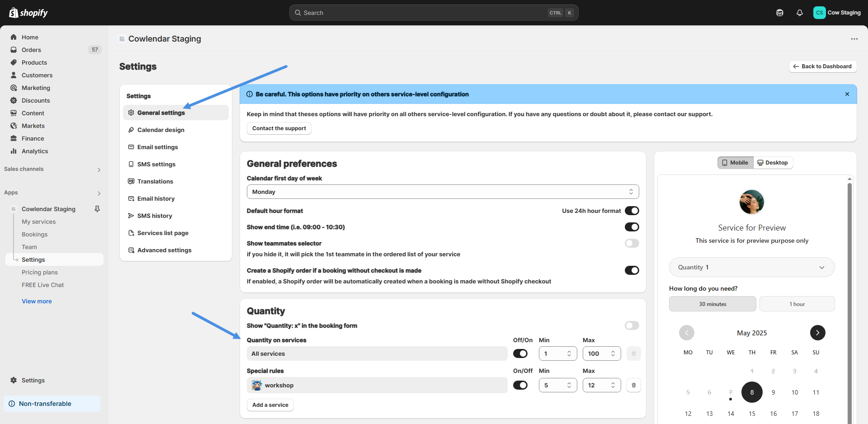Click the Shopify logo
Image resolution: width=868 pixels, height=424 pixels.
[28, 13]
